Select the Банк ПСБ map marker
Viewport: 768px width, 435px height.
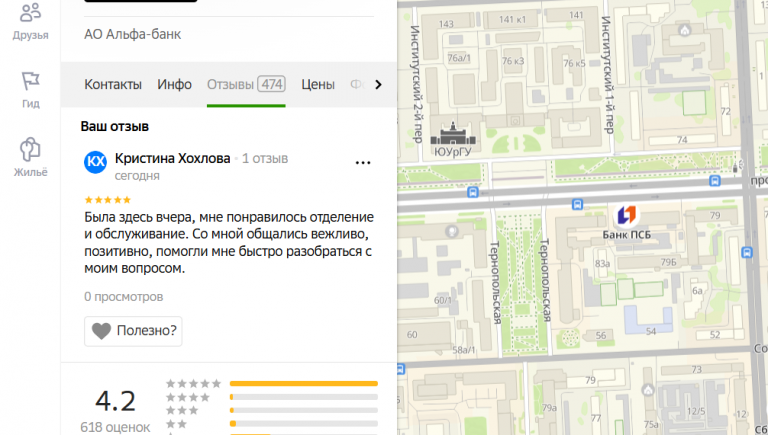point(626,215)
